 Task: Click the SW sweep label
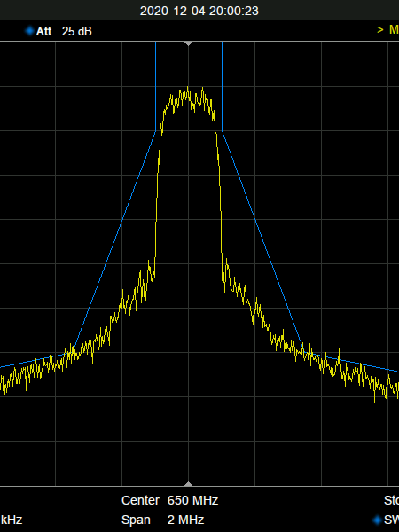pyautogui.click(x=391, y=520)
